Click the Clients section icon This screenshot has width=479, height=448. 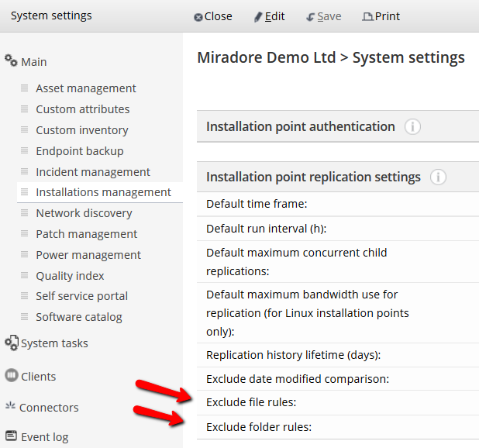(11, 377)
